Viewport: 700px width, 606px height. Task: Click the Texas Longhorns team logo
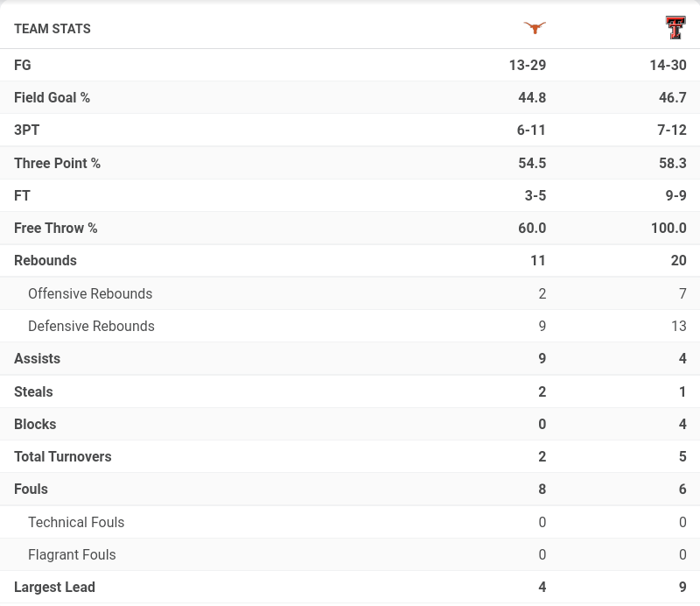[x=535, y=28]
